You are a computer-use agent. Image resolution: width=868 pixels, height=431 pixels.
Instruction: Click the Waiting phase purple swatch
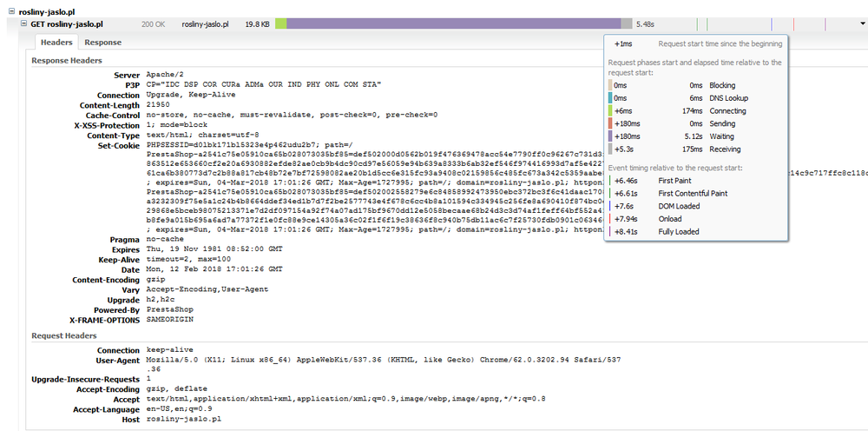(x=610, y=136)
